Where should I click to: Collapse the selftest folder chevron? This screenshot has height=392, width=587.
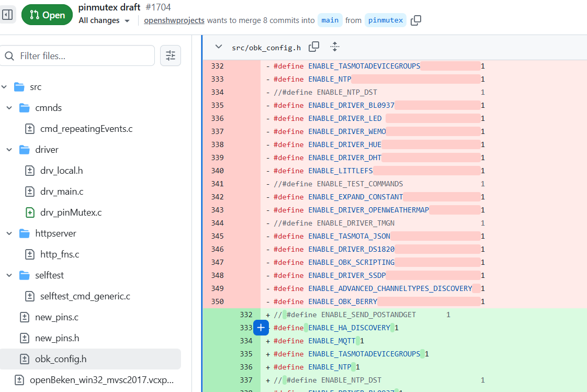tap(9, 276)
